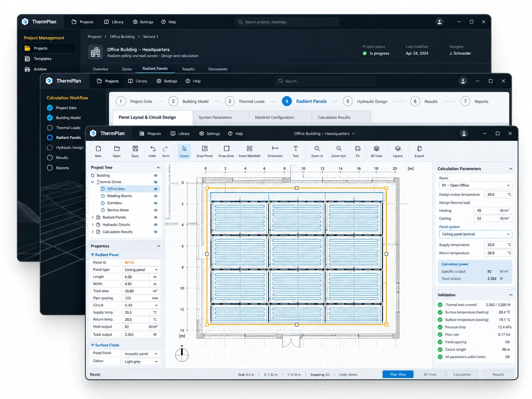The image size is (532, 399).
Task: Click the Zoom In tool
Action: 317,151
